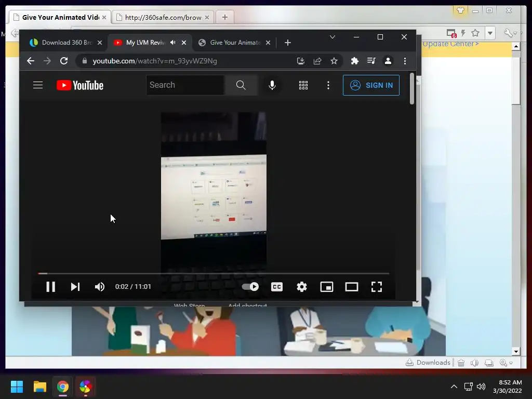Expand 360 browser favorites dropdown arrow
Screen dimensions: 532x399
coord(490,33)
